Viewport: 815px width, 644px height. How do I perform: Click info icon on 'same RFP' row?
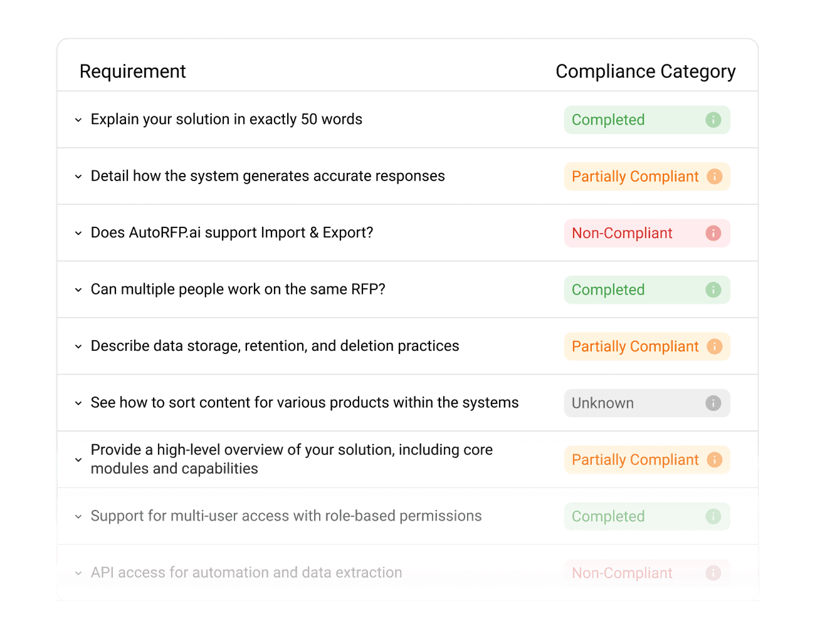coord(713,289)
